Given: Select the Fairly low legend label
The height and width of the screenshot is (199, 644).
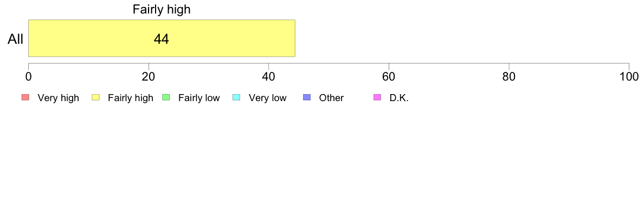Looking at the screenshot, I should [x=199, y=98].
